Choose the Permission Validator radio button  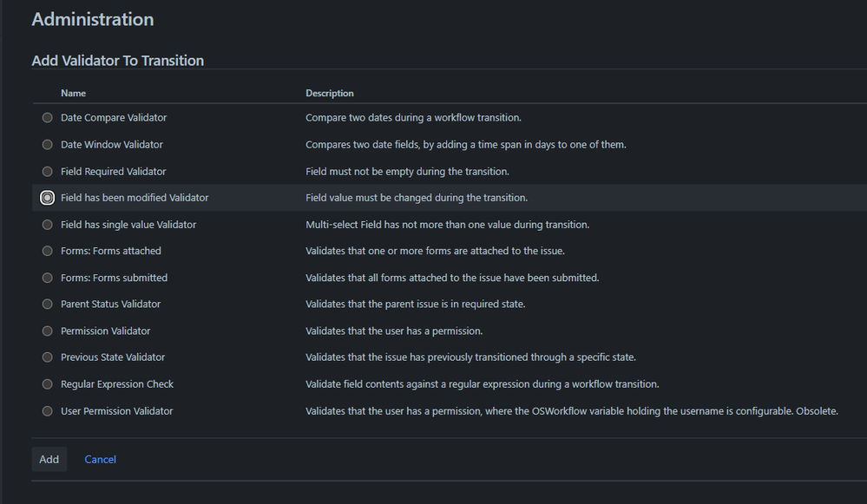coord(47,331)
